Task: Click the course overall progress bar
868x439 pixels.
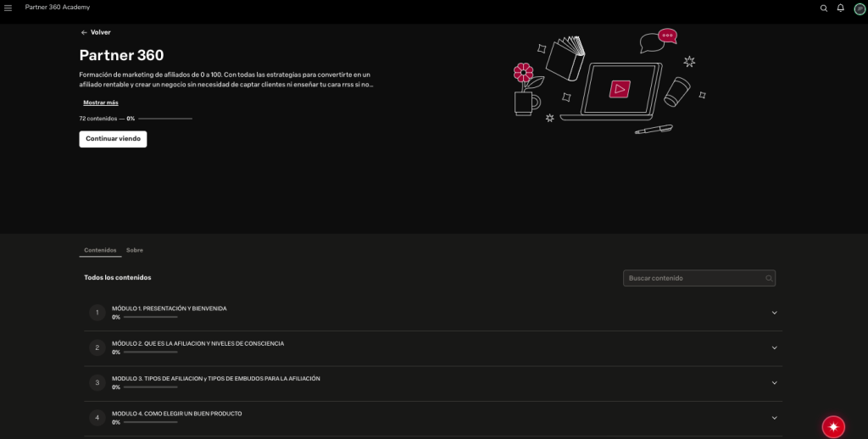Action: (165, 119)
